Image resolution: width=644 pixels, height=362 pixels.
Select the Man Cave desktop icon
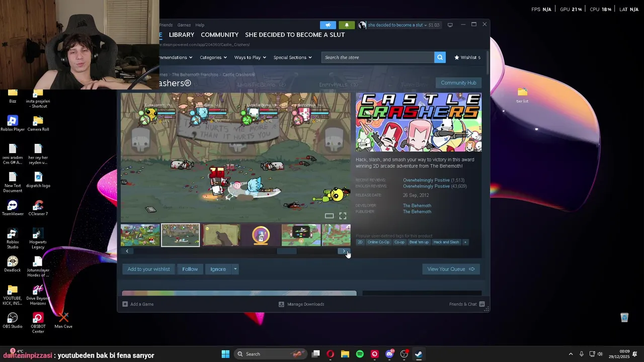click(63, 321)
